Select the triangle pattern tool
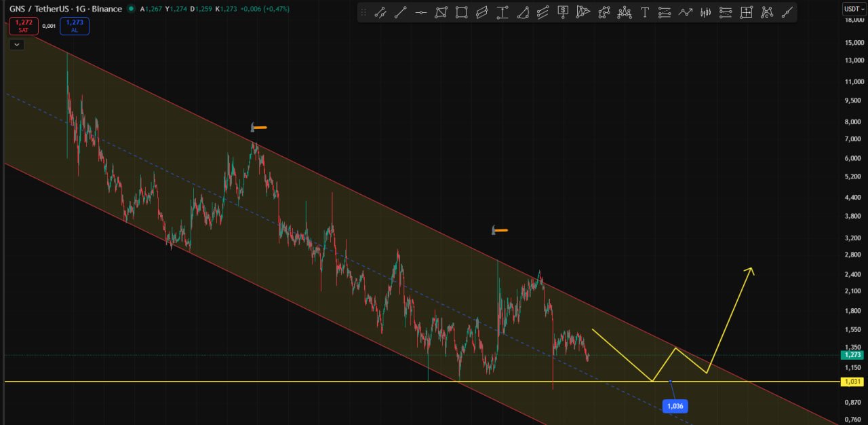This screenshot has height=425, width=868. [583, 12]
